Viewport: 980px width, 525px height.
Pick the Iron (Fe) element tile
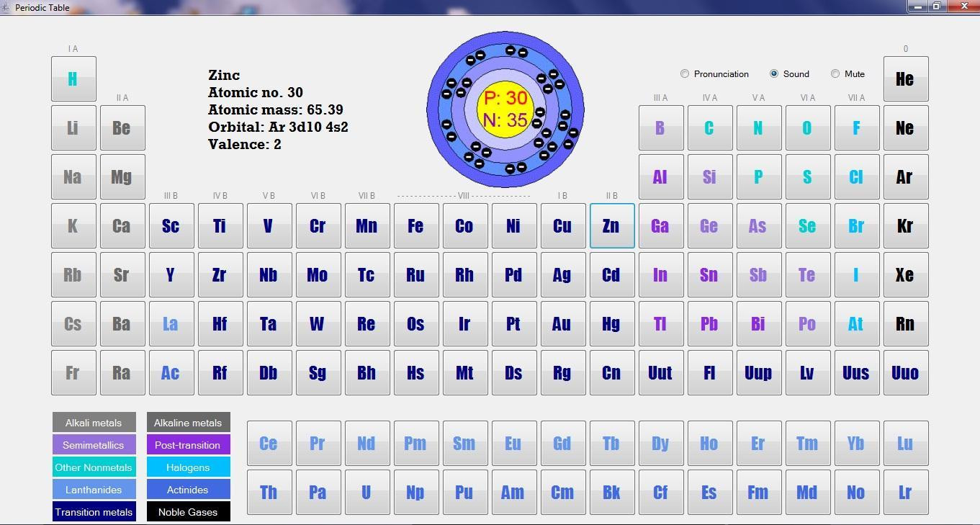(x=416, y=226)
